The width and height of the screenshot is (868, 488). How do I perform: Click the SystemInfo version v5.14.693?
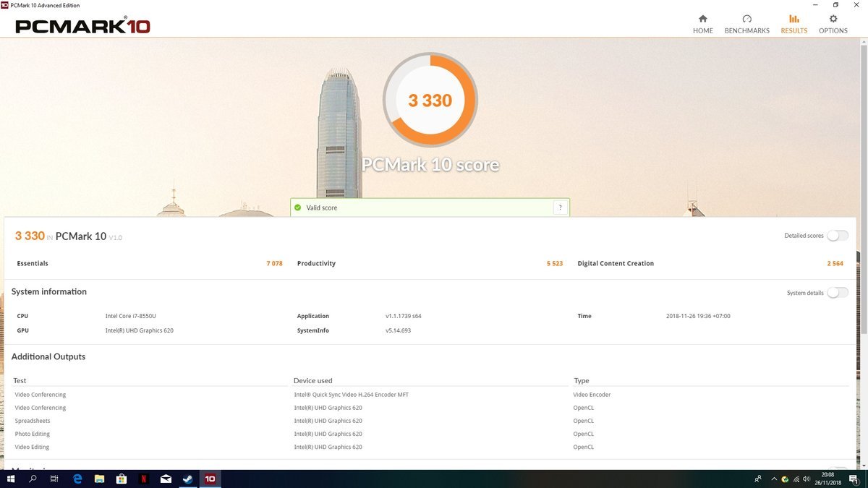(x=398, y=330)
